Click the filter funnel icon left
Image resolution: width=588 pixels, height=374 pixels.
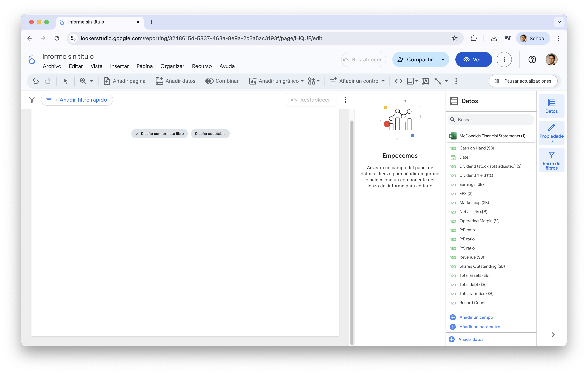tap(32, 100)
